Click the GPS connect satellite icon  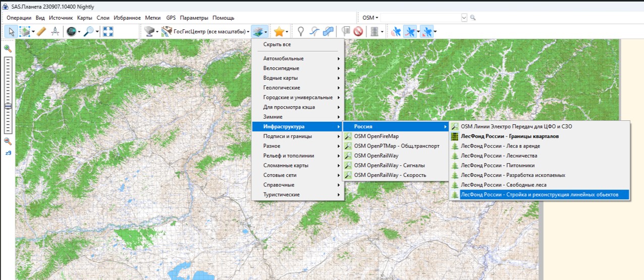[x=396, y=31]
